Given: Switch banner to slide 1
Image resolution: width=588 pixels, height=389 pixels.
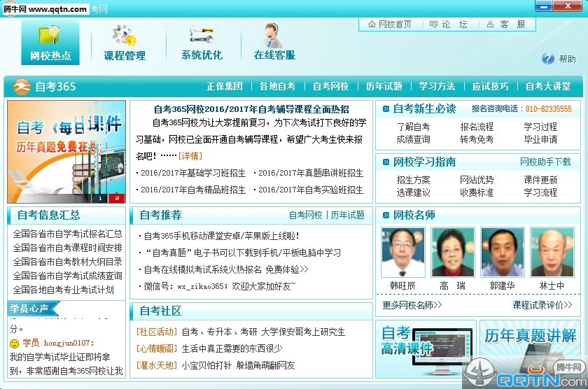Looking at the screenshot, I should tap(100, 198).
